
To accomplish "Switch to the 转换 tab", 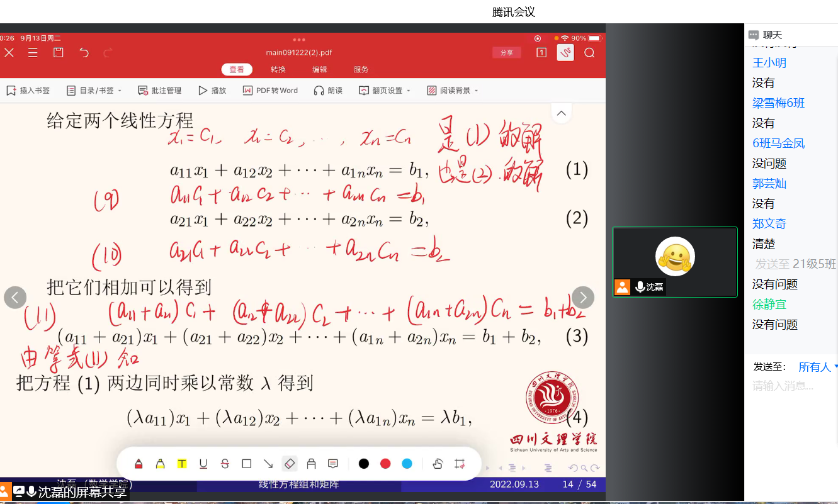I will tap(278, 70).
